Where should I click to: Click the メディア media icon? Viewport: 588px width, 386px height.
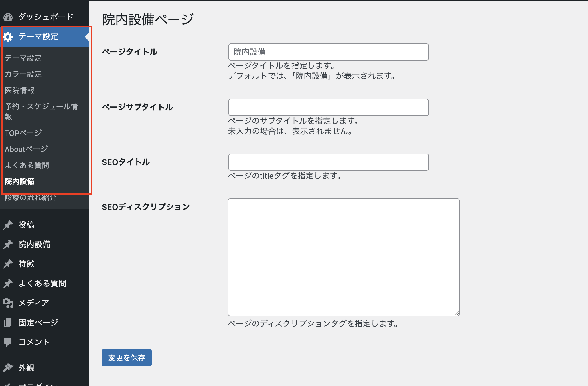(x=8, y=303)
